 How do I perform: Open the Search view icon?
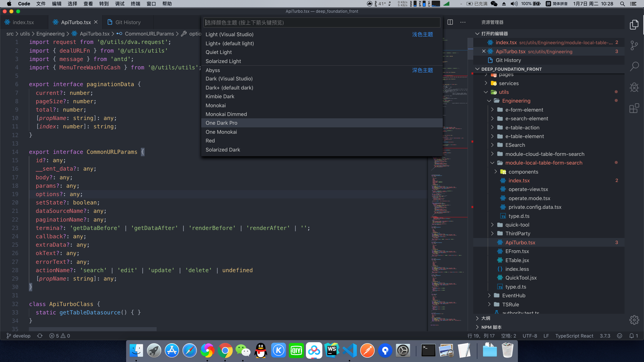[634, 66]
